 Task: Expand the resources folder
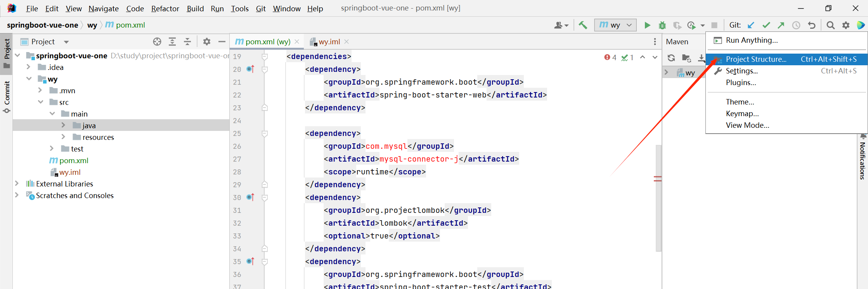[63, 137]
